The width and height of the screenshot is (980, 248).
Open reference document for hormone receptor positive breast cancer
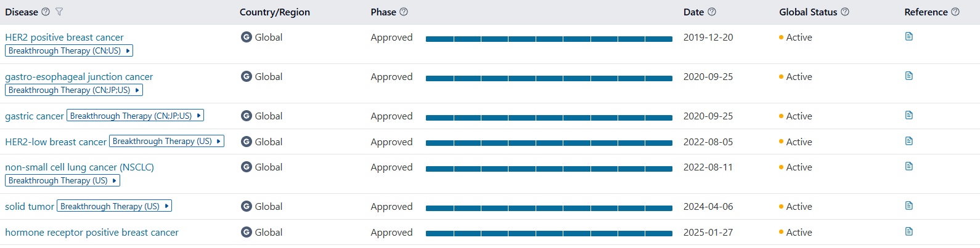[909, 232]
